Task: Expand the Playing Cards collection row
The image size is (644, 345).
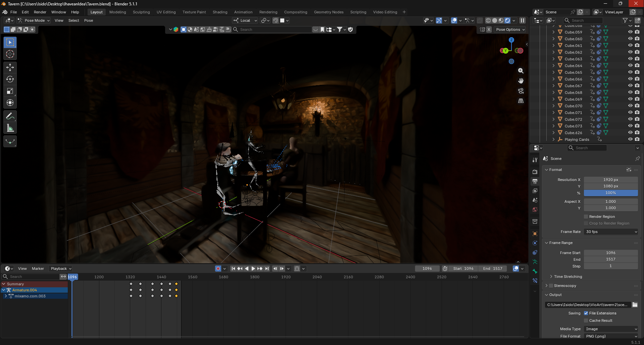Action: pos(553,139)
